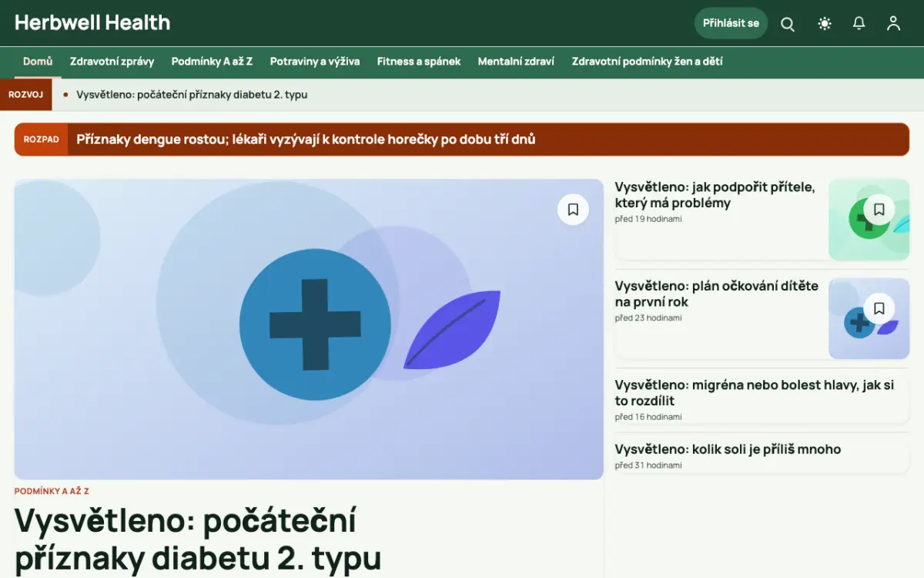Open Potraviny a výživa menu

pos(315,62)
